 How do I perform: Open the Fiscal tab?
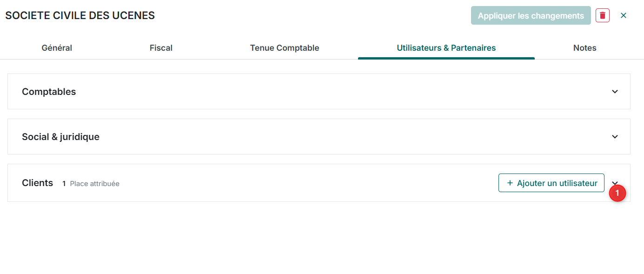(161, 48)
